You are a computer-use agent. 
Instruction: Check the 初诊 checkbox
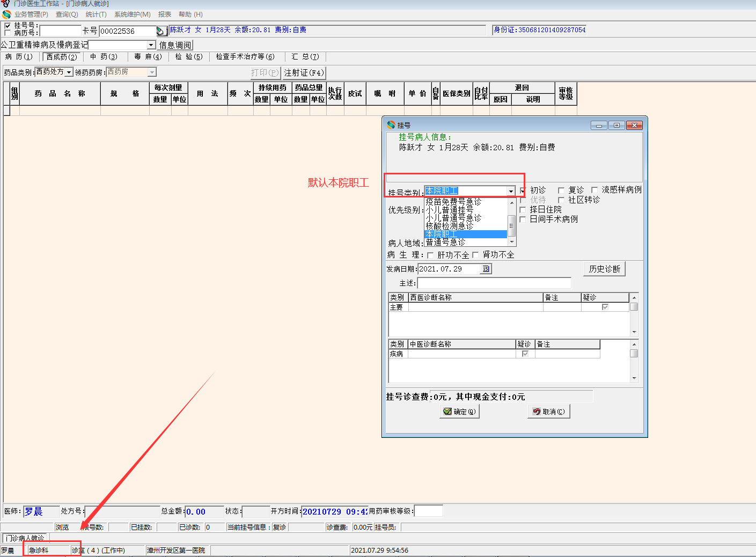coord(523,190)
